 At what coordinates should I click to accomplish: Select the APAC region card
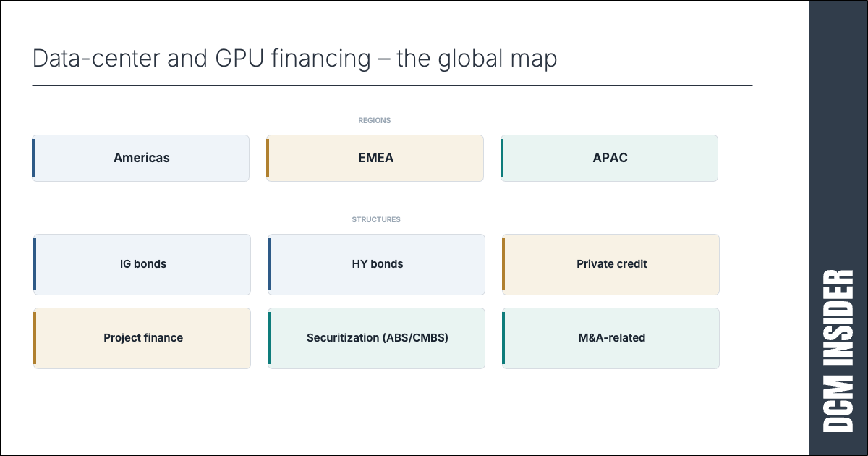[609, 158]
